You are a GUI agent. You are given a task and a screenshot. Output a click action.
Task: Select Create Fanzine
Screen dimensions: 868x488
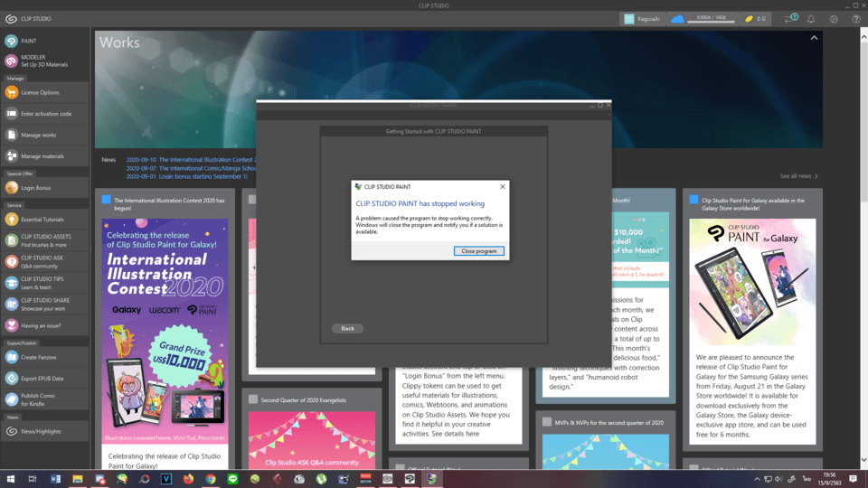44,358
